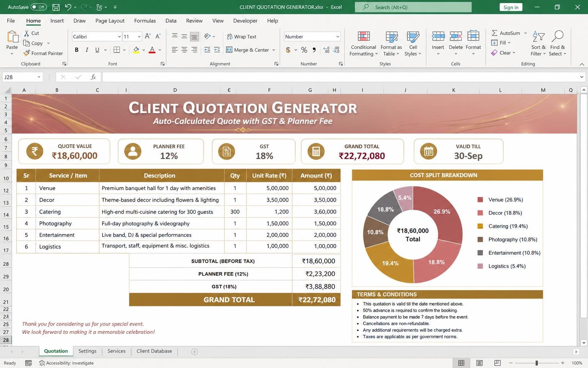Click the Copy icon

26,43
